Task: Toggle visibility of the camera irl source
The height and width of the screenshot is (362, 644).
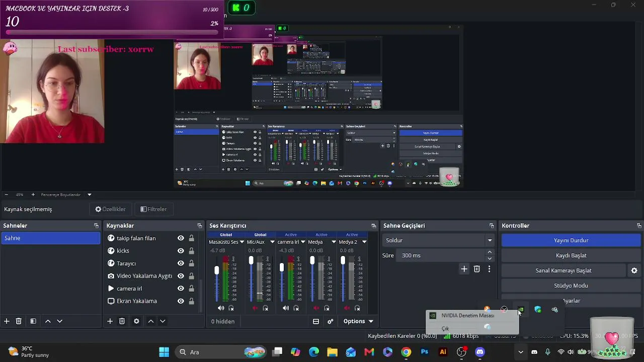Action: tap(181, 289)
